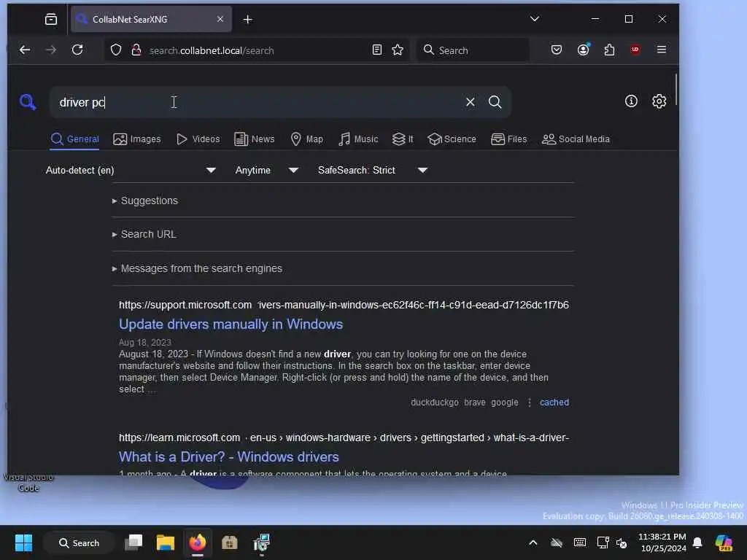Open the three-dot menu beside cached
747x560 pixels.
[x=530, y=402]
